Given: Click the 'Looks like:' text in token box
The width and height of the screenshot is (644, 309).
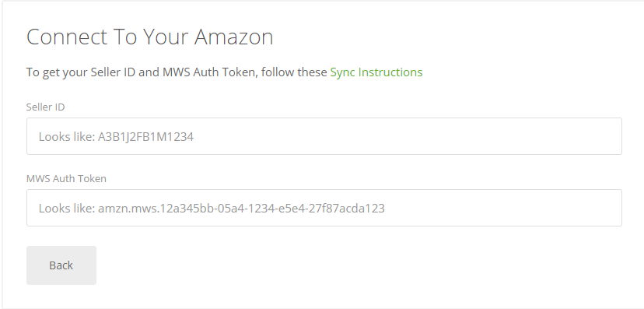Looking at the screenshot, I should pos(67,209).
